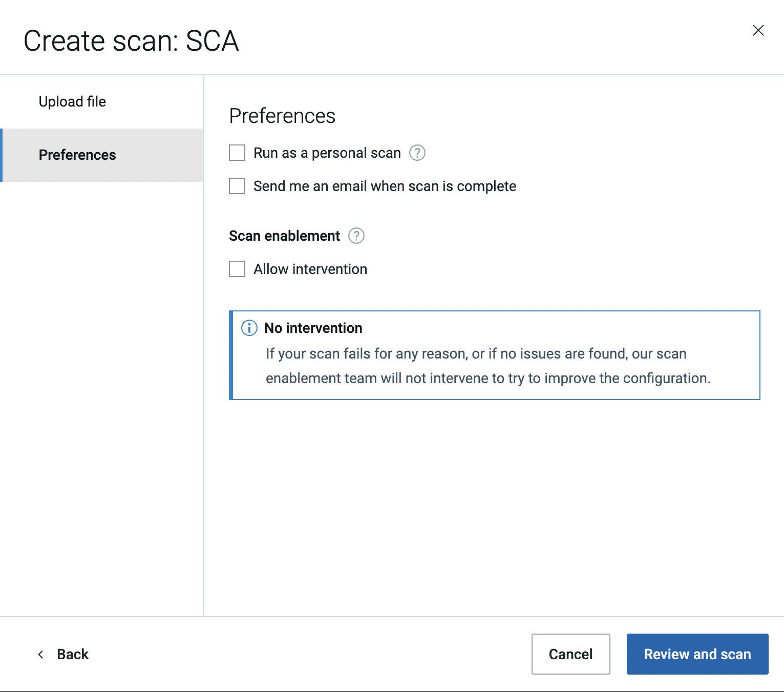
Task: Cancel the scan creation
Action: pyautogui.click(x=571, y=654)
